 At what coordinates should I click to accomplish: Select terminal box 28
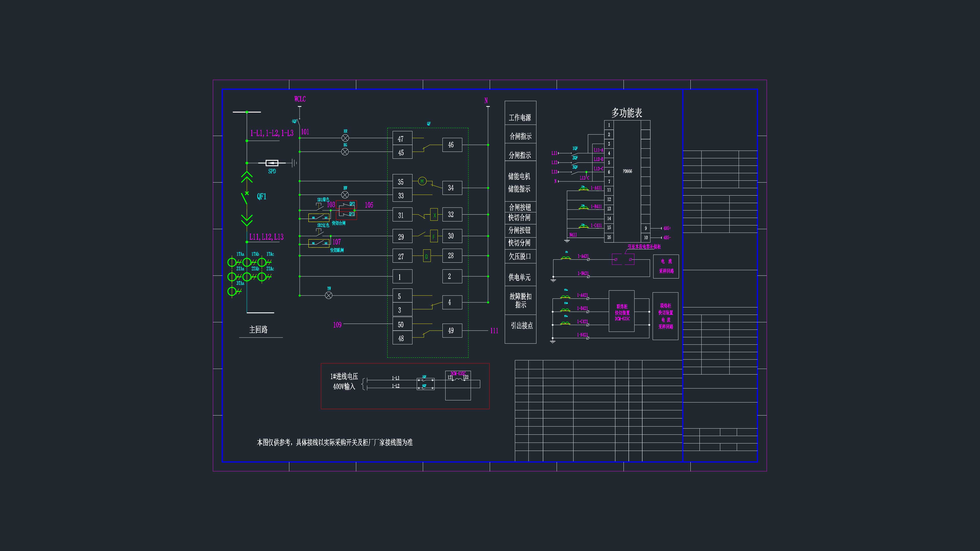coord(452,256)
